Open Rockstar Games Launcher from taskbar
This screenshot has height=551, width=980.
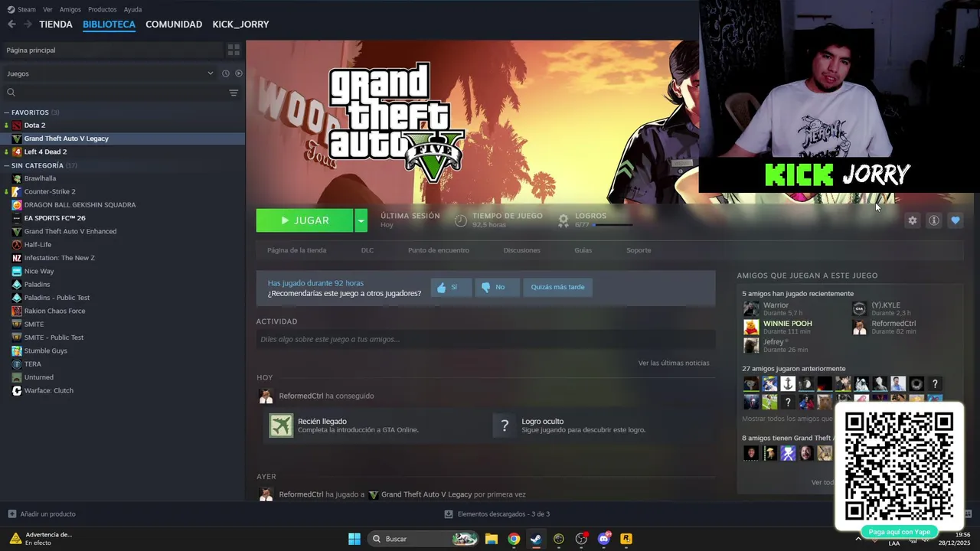(x=626, y=539)
